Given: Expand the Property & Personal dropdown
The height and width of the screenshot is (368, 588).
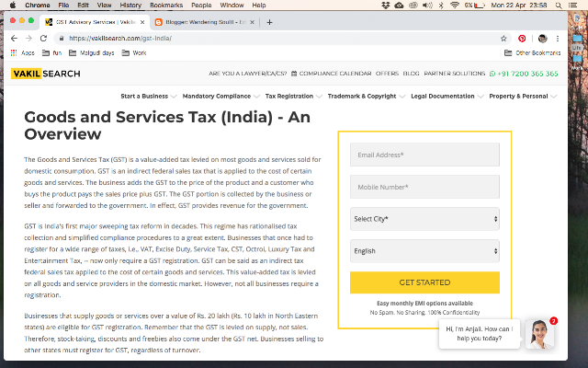Looking at the screenshot, I should (523, 96).
